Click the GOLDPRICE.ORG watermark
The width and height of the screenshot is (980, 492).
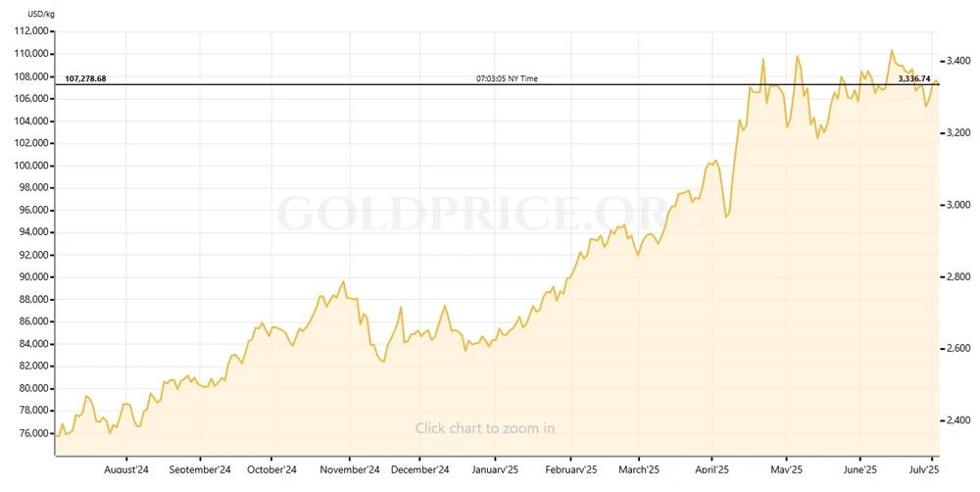coord(490,213)
